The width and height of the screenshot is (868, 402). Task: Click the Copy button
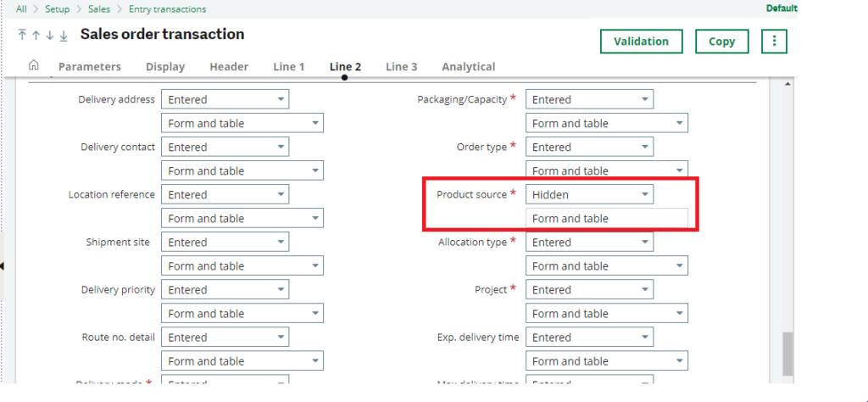point(722,42)
